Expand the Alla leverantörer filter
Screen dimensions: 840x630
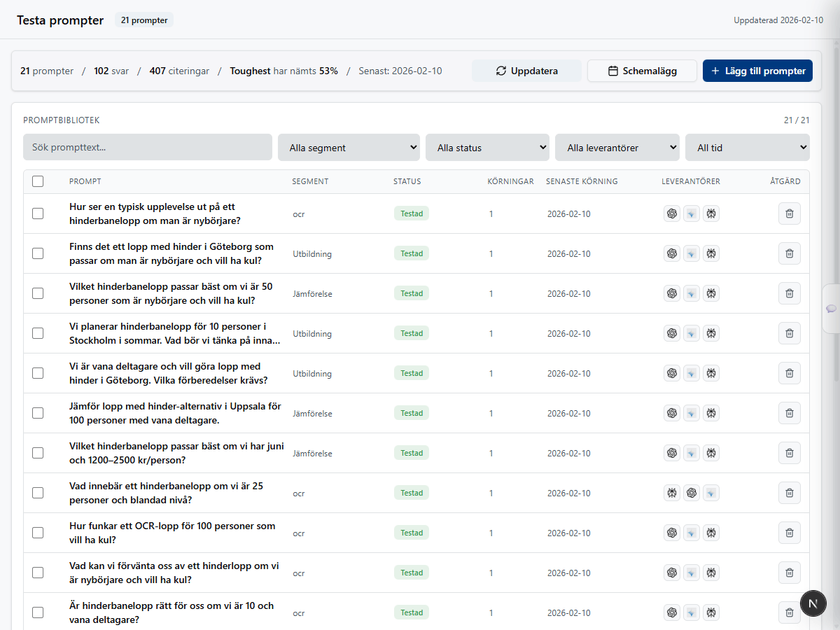pos(617,147)
